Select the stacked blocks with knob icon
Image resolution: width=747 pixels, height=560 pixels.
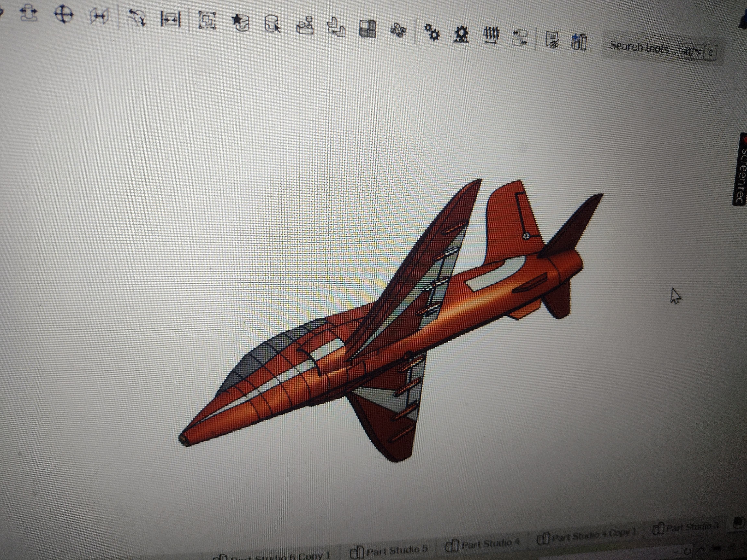point(305,26)
